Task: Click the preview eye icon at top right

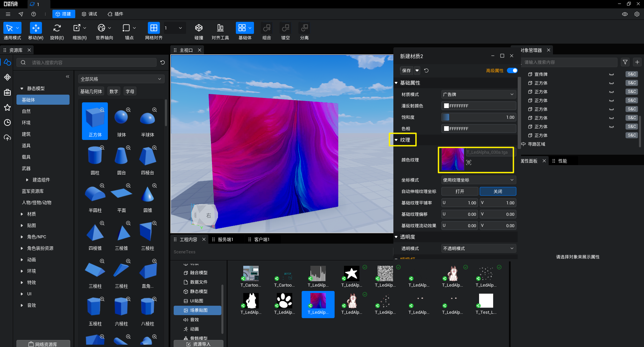Action: (x=625, y=14)
